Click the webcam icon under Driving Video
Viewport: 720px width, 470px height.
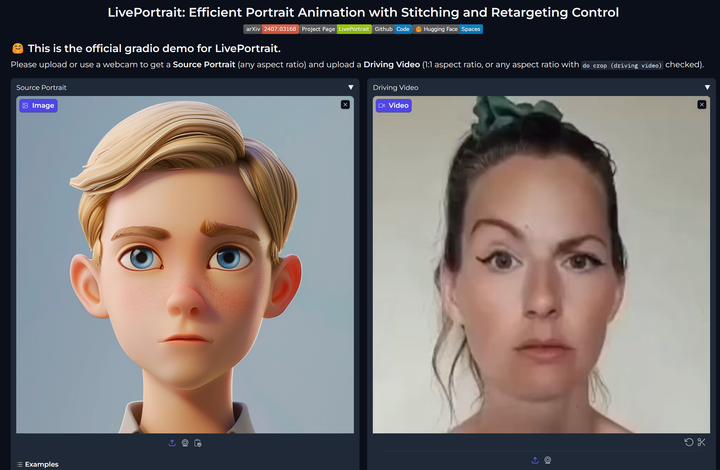click(x=548, y=460)
